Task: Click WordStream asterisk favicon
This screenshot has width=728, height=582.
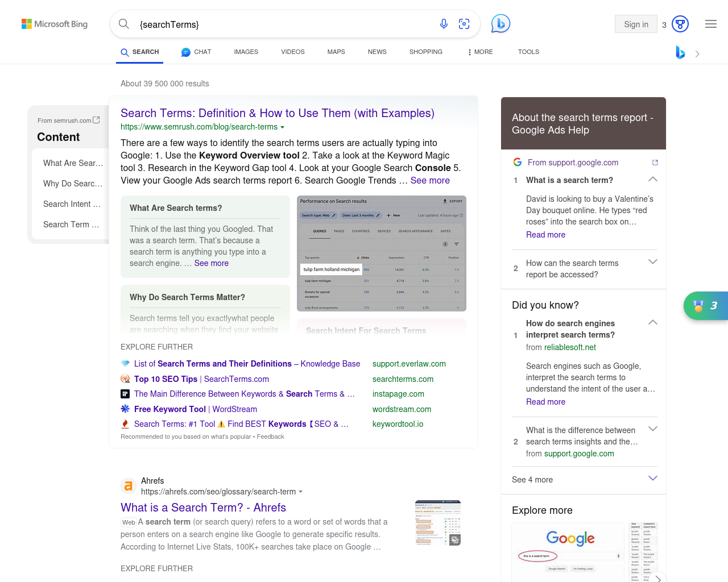Action: pos(125,409)
